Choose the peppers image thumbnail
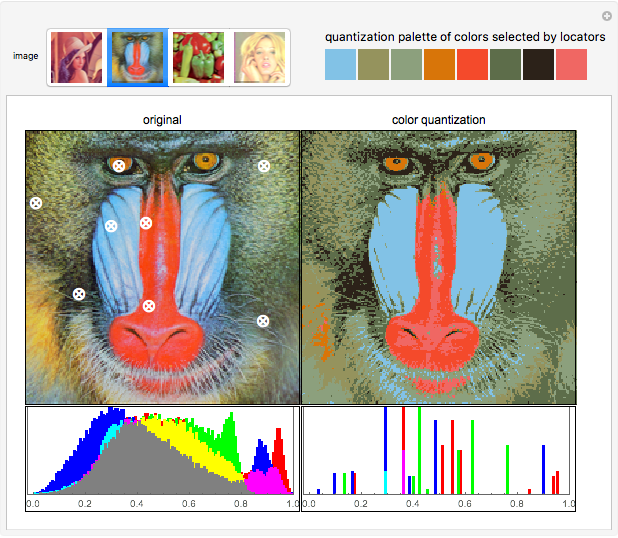Screen dimensions: 618x538 coord(199,57)
